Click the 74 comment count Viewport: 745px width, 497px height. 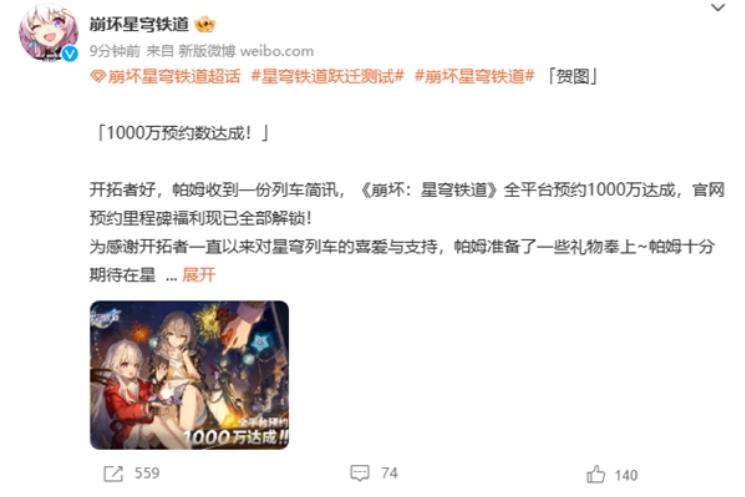pyautogui.click(x=389, y=473)
